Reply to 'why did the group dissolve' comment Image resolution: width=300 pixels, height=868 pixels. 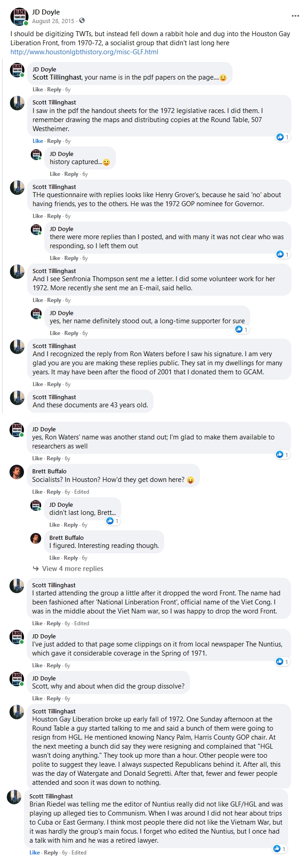[x=54, y=698]
